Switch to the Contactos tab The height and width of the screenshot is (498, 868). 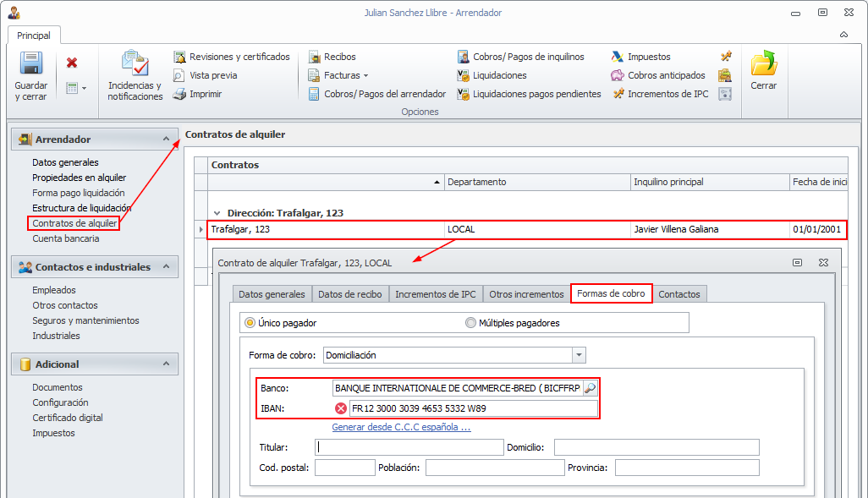click(679, 294)
